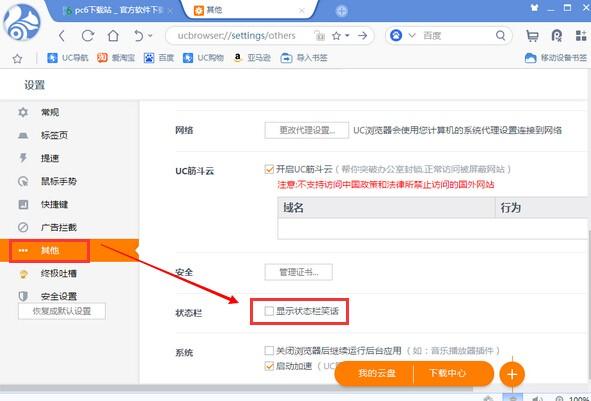
Task: Open the extensions grid icon
Action: point(581,36)
